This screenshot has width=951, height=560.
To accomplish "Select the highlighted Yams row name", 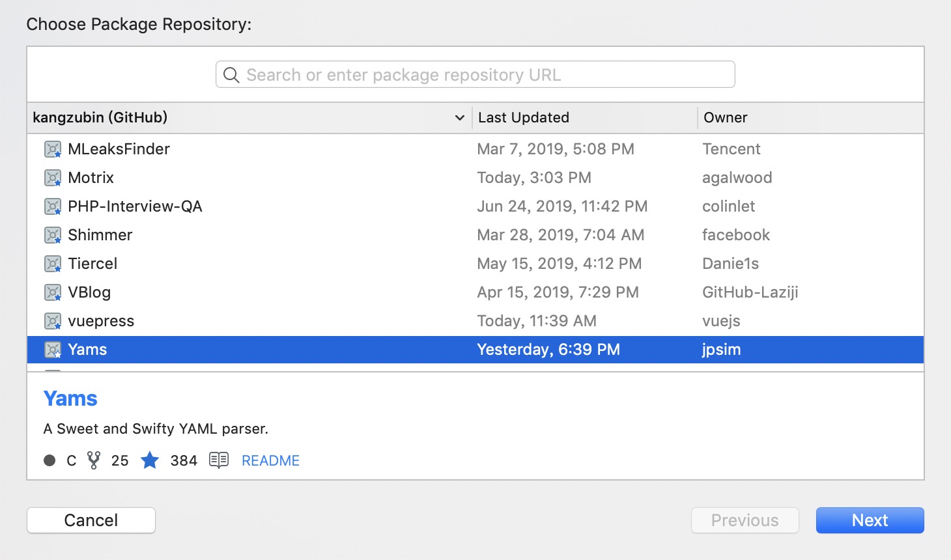I will coord(87,350).
